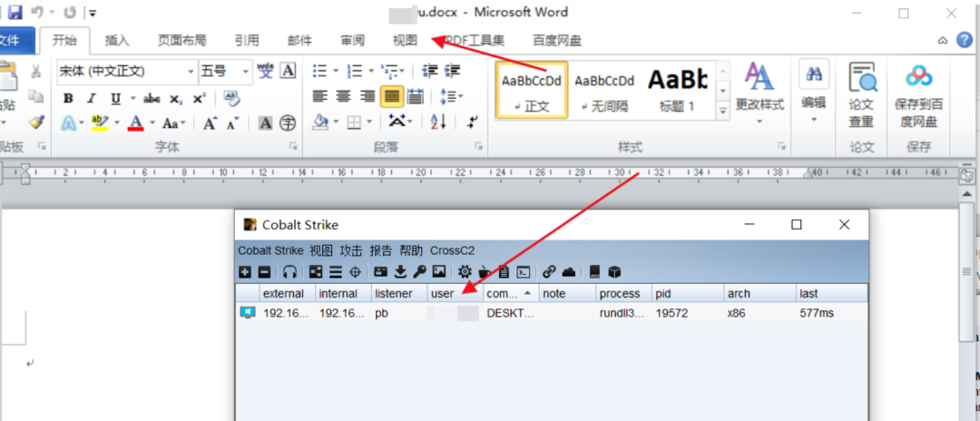Increase paragraph indent
This screenshot has width=980, height=421.
click(453, 71)
